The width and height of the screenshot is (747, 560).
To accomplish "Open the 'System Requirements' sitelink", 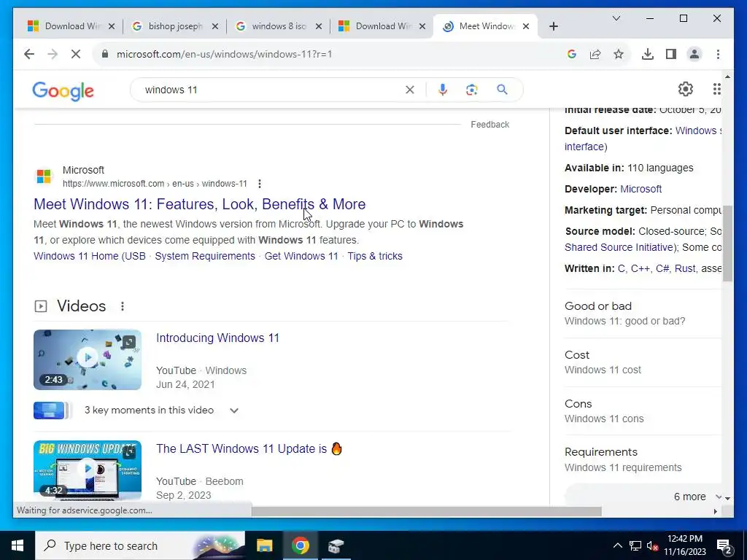I will tap(205, 256).
